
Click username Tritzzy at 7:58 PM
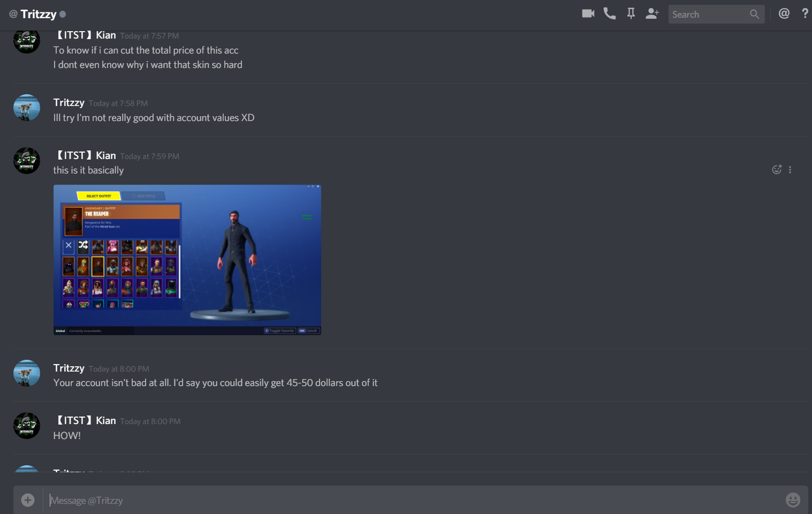[x=69, y=103]
